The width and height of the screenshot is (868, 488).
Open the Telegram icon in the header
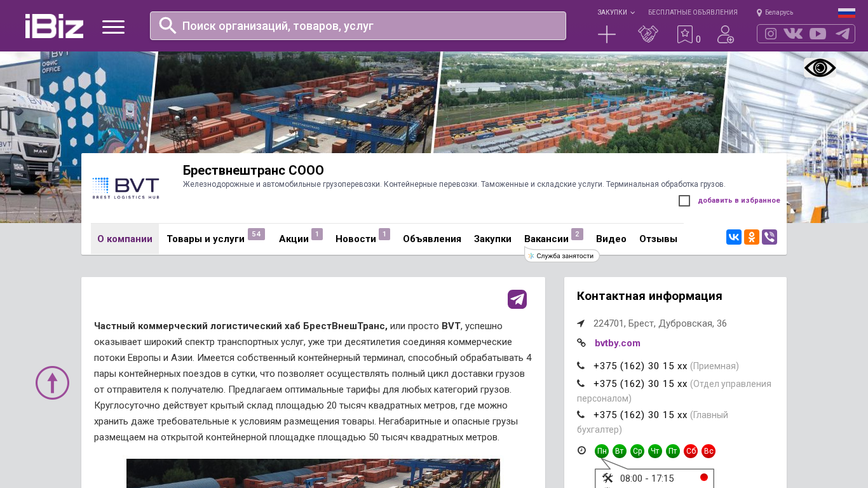pyautogui.click(x=843, y=34)
